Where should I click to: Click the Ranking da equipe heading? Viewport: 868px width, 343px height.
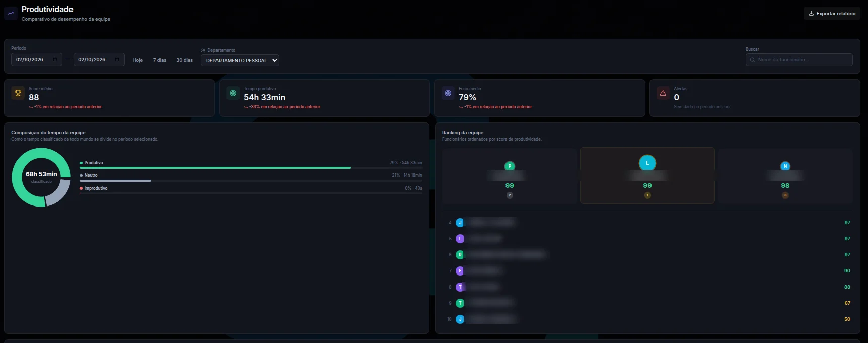[x=463, y=133]
